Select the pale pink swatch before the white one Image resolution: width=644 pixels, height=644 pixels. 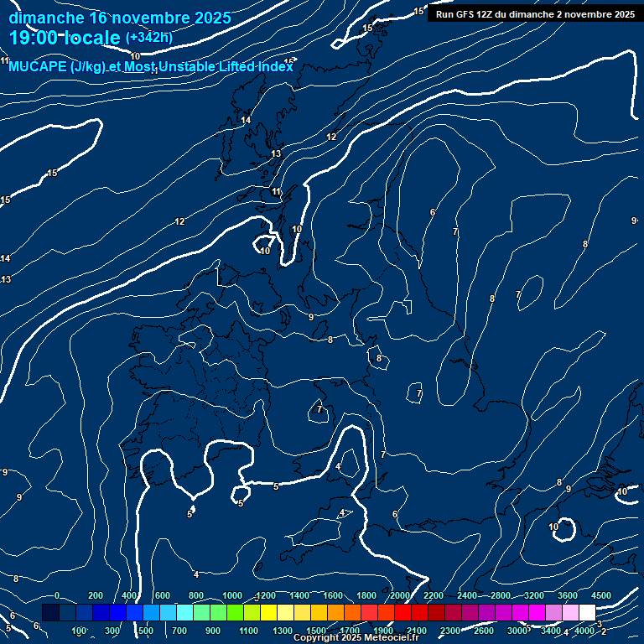pyautogui.click(x=570, y=612)
